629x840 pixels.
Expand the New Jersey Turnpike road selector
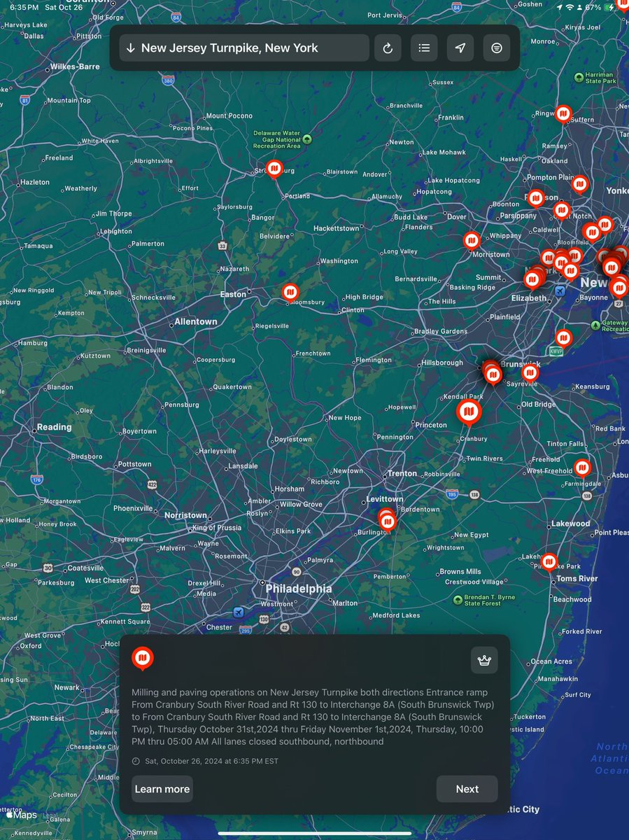pos(131,48)
